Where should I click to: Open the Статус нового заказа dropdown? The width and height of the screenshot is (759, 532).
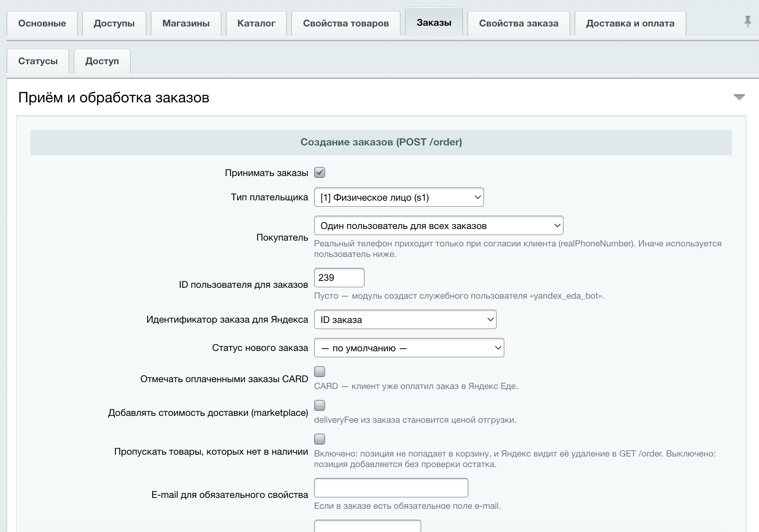409,348
